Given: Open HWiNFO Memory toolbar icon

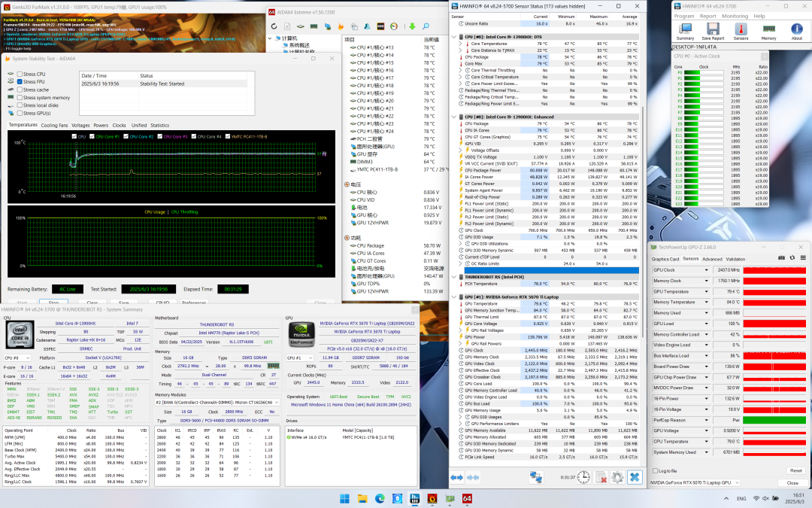Looking at the screenshot, I should coord(769,31).
